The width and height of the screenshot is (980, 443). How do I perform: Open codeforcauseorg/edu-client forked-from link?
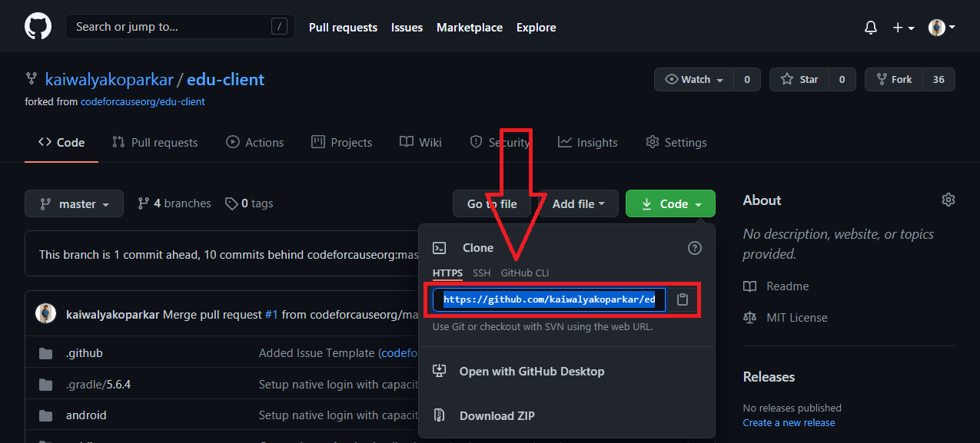coord(142,101)
